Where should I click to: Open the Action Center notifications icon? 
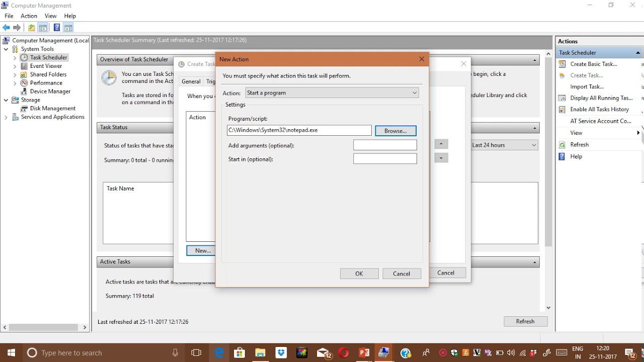[x=630, y=353]
